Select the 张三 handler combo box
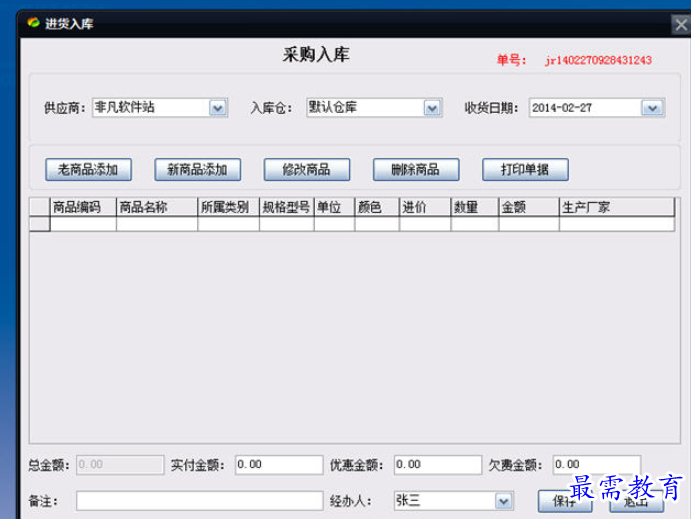This screenshot has width=691, height=519. 453,501
